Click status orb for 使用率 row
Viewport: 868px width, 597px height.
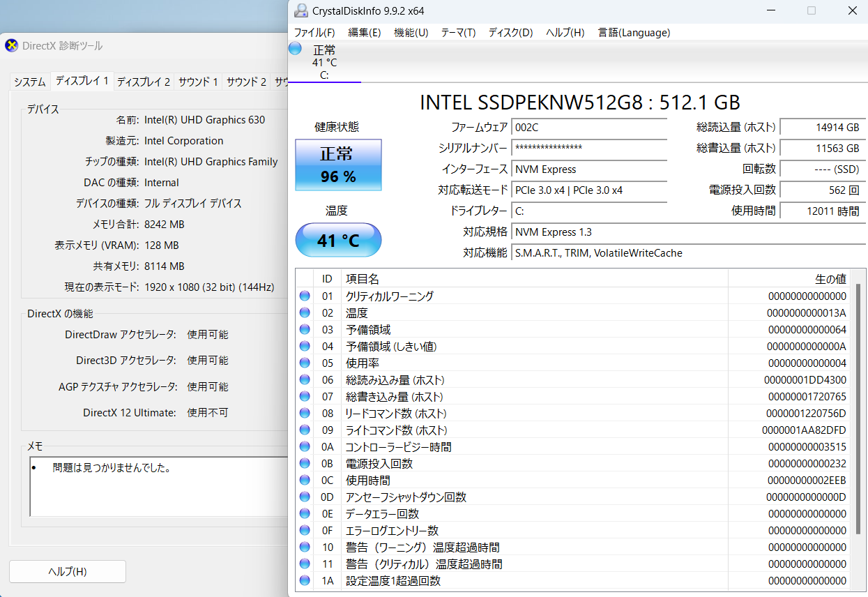[x=305, y=363]
